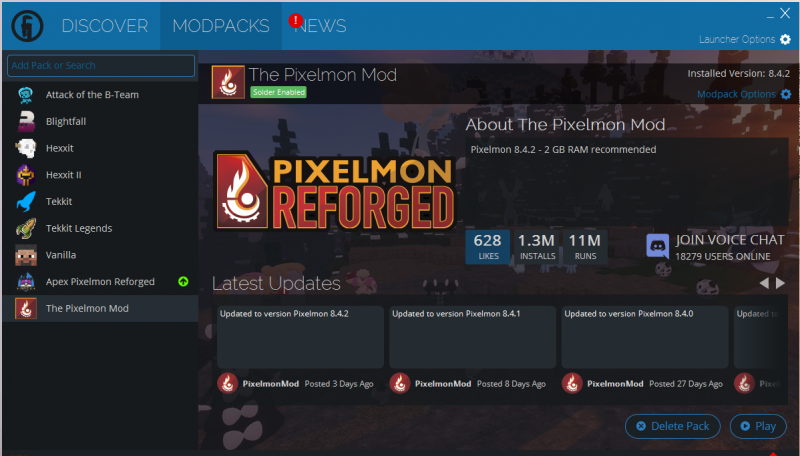Choose Hexxit pack name

[x=60, y=148]
